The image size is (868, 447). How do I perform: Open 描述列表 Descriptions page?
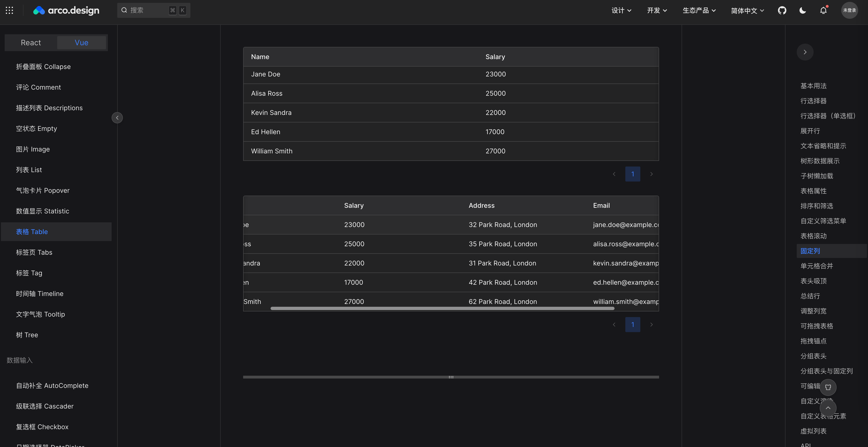click(x=56, y=108)
